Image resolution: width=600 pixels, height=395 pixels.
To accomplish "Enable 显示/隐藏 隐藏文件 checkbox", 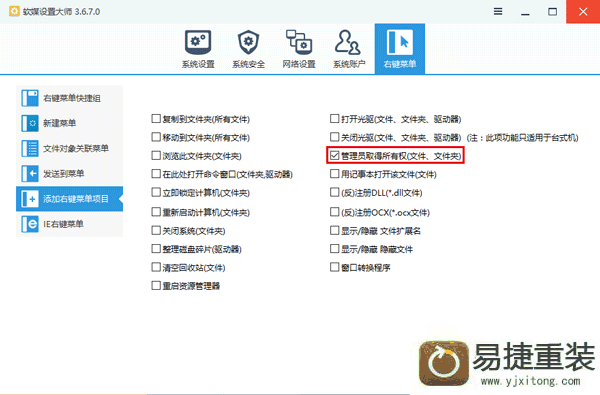I will point(334,249).
